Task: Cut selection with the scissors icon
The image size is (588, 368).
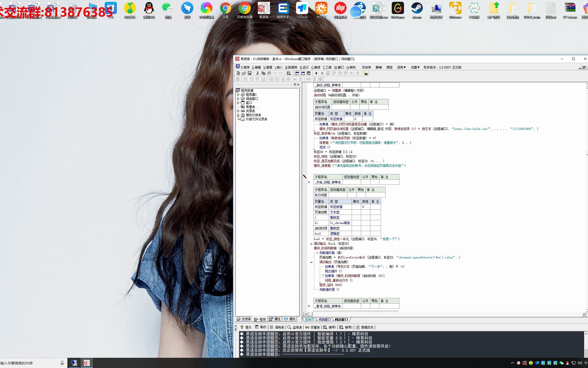Action: click(258, 73)
